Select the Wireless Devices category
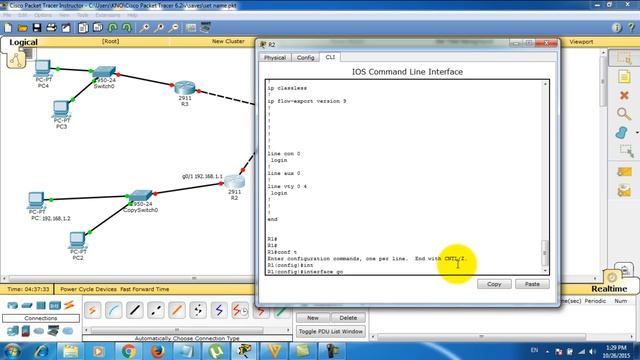Screen dimensions: 640x360 [55, 305]
